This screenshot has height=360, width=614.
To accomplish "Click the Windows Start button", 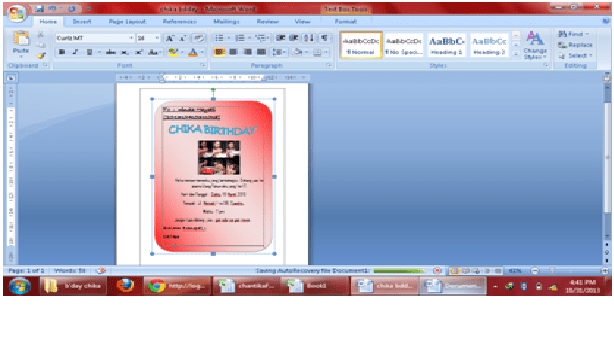I will [x=19, y=286].
